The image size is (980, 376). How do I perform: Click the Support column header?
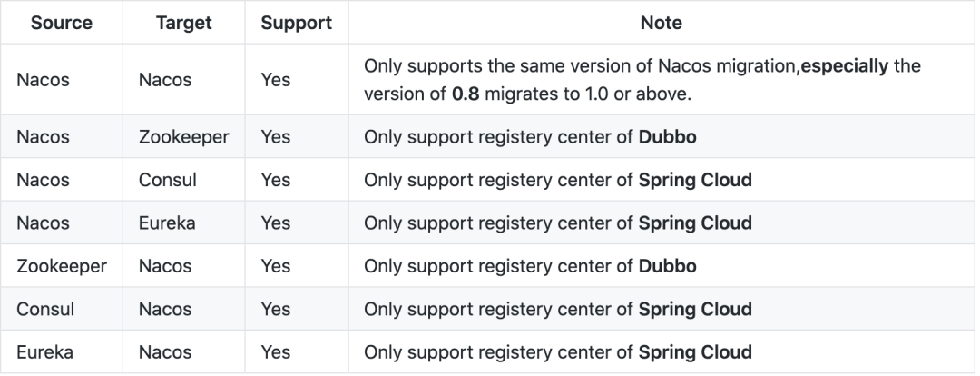296,23
